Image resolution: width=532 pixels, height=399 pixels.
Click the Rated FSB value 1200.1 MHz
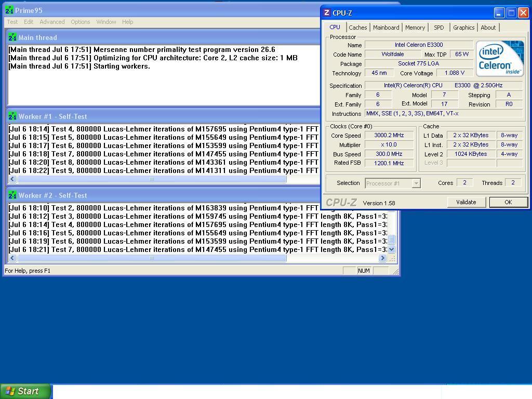(389, 163)
